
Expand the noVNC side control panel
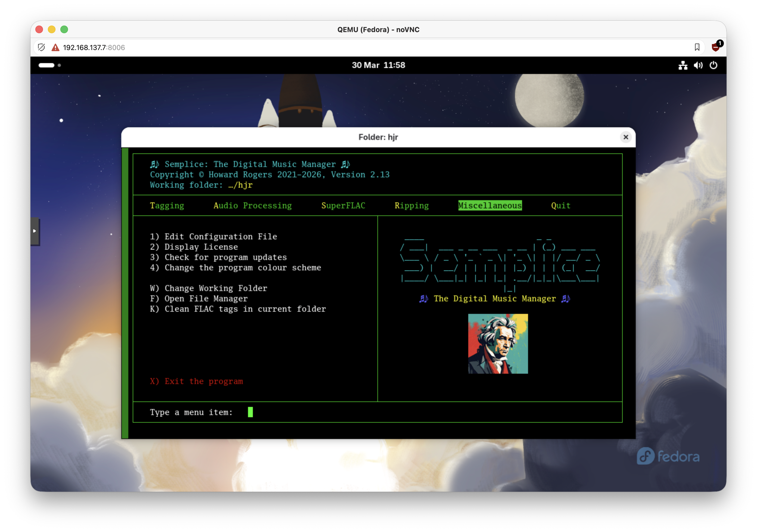[35, 231]
